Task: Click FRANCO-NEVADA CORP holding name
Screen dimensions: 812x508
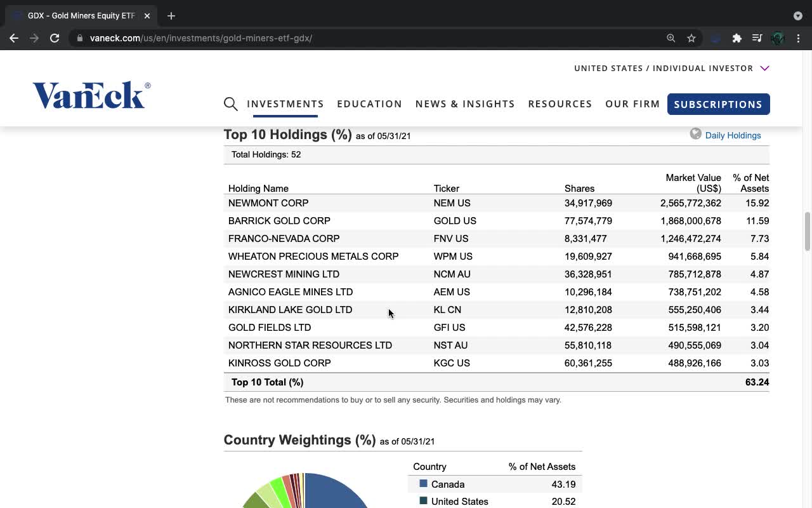Action: (284, 239)
